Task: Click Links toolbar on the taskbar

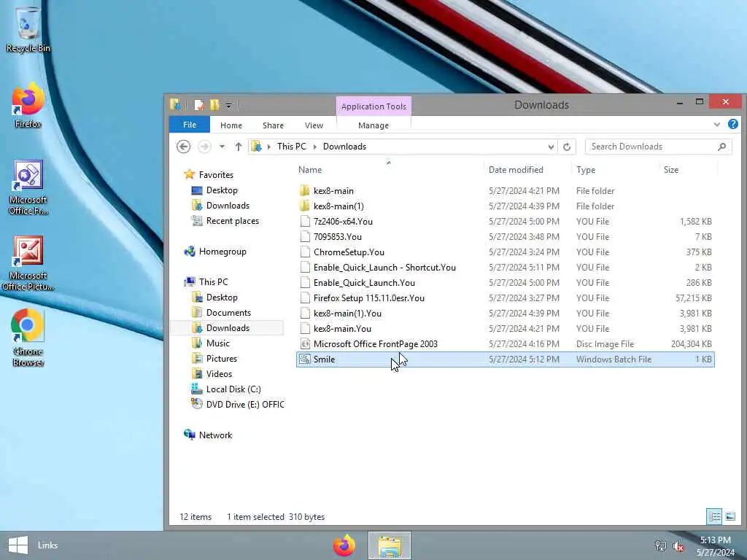Action: click(47, 545)
